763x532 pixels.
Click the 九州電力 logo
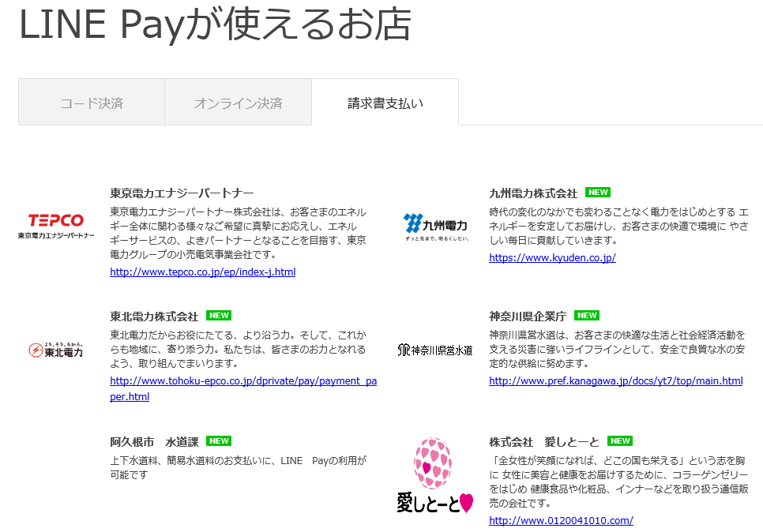(x=436, y=227)
